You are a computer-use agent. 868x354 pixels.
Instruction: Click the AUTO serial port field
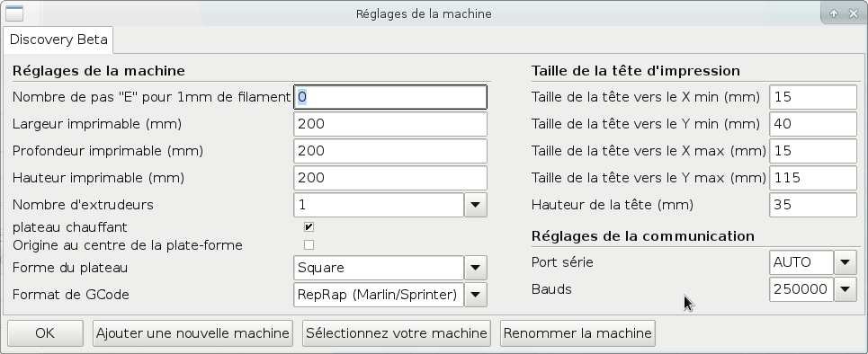(801, 262)
